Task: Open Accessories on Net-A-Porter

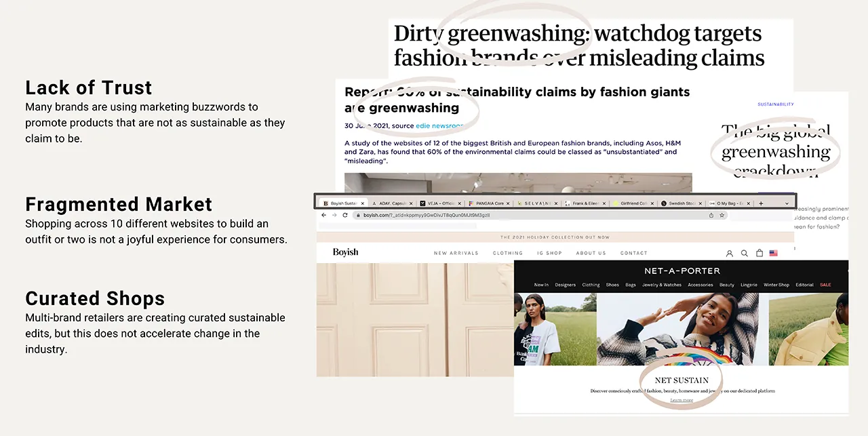Action: [701, 285]
